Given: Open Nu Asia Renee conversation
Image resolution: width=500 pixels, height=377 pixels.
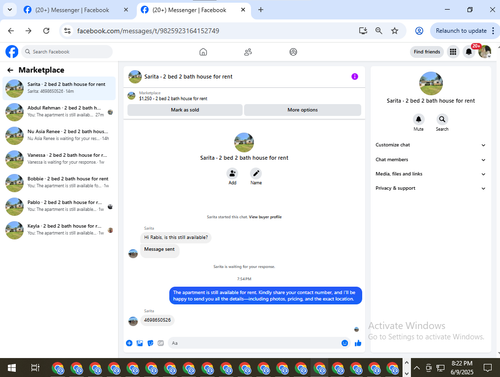Looking at the screenshot, I should (59, 135).
